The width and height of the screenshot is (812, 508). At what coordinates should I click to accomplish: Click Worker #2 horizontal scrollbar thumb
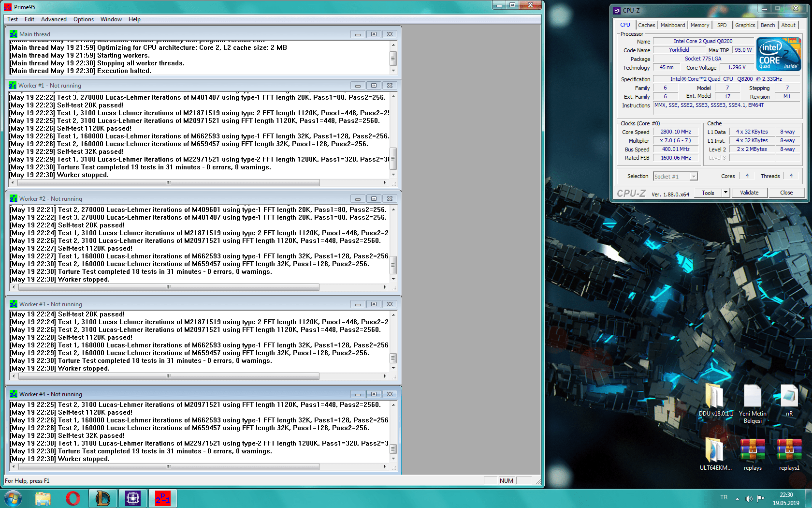[168, 287]
